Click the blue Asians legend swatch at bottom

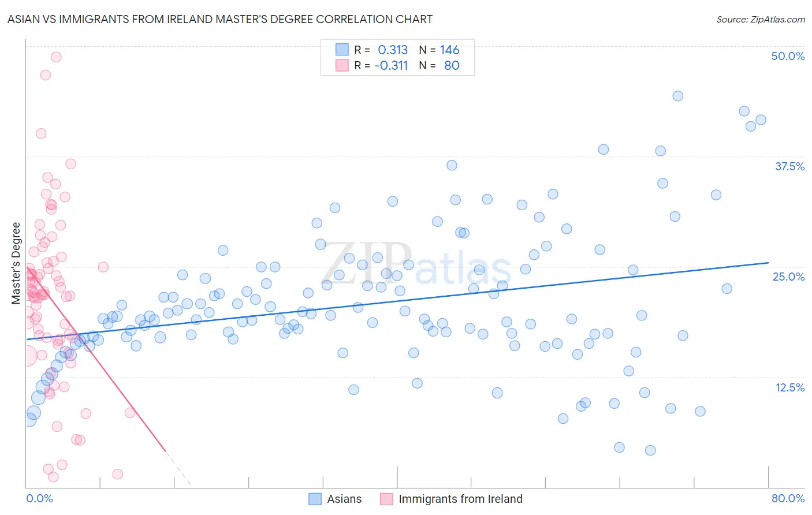[x=315, y=499]
